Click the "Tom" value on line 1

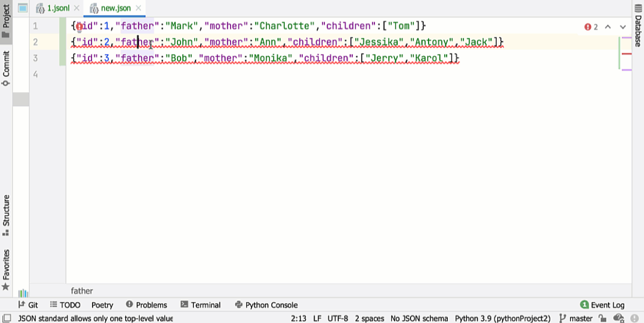point(401,26)
